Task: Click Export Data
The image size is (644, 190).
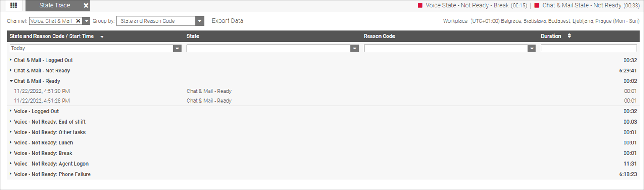Action: point(227,21)
